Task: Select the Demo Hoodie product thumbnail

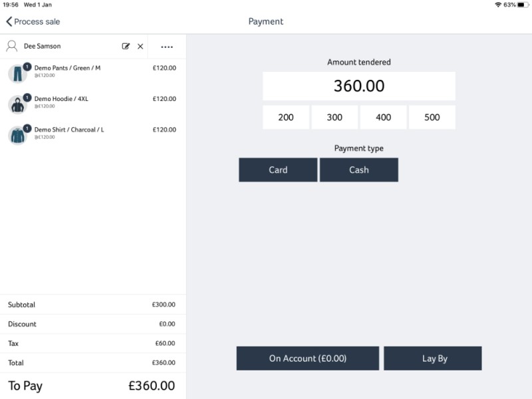Action: [x=17, y=103]
